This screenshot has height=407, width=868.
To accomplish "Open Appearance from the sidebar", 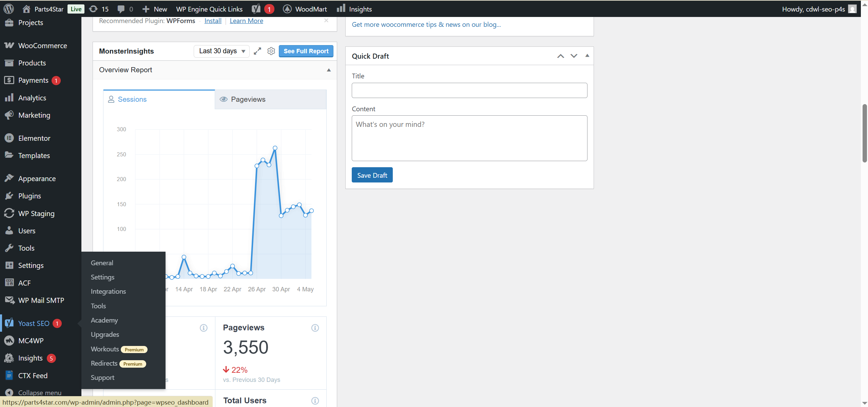I will coord(37,178).
